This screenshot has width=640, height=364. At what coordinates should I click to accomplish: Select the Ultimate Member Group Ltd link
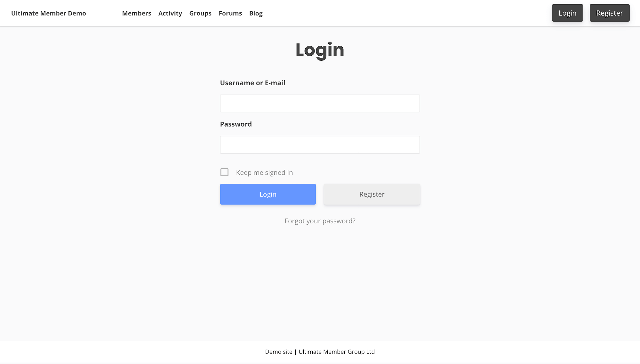[336, 351]
